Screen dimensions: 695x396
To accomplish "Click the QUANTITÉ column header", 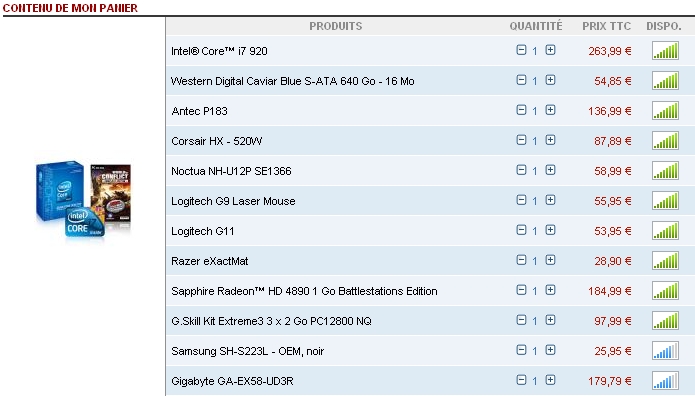I will point(535,26).
